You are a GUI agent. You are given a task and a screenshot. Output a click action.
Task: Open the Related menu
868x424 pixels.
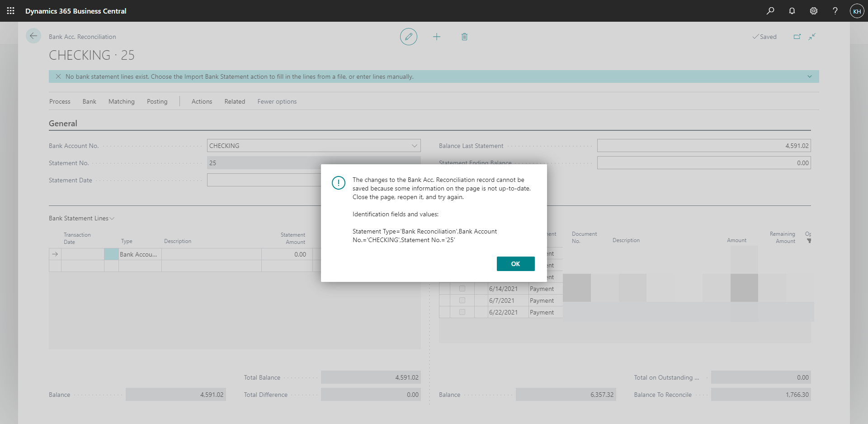[x=235, y=101]
